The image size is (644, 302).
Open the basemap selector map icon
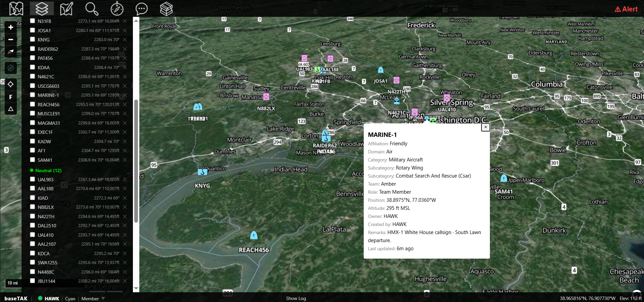click(x=16, y=9)
